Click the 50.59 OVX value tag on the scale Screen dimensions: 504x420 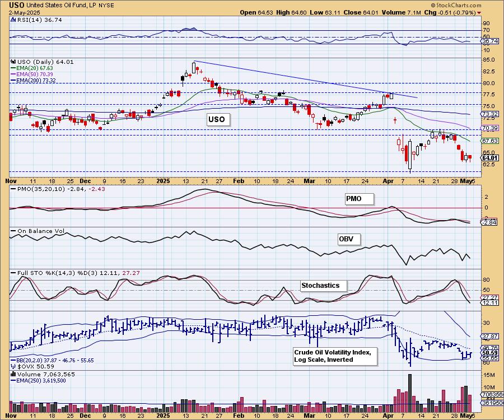(x=490, y=352)
